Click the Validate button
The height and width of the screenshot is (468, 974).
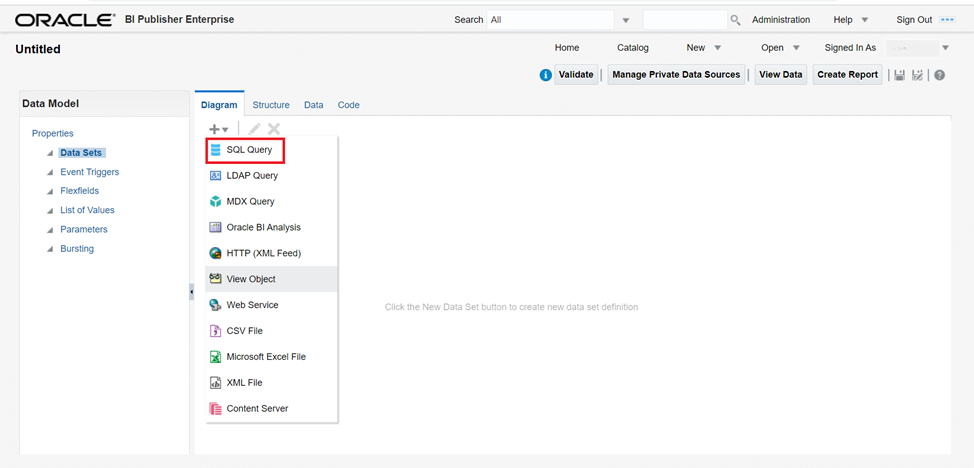click(x=576, y=75)
